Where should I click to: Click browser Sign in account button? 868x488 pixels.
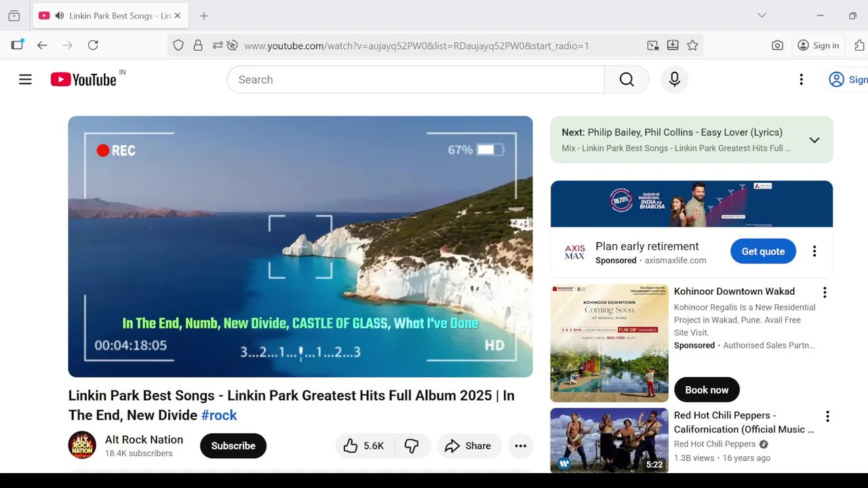coord(818,45)
